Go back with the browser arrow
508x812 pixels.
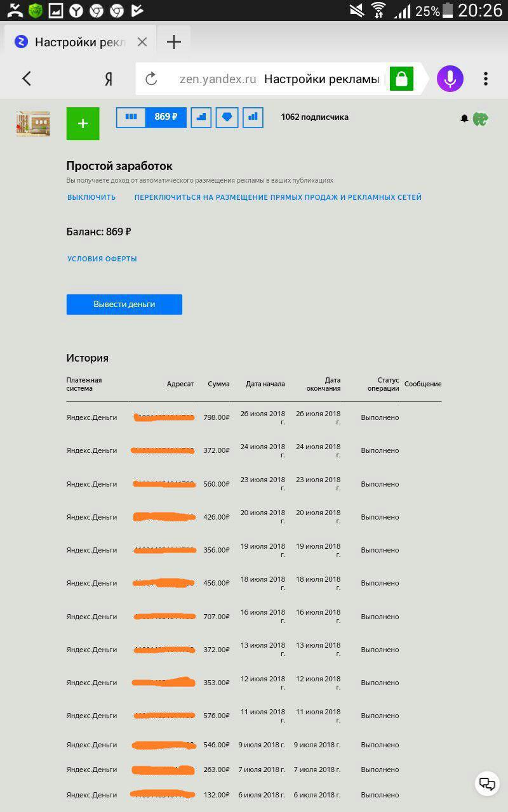[27, 79]
